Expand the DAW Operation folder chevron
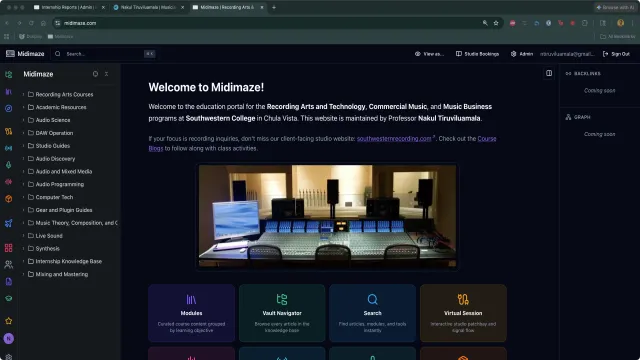The image size is (640, 360). coord(23,133)
